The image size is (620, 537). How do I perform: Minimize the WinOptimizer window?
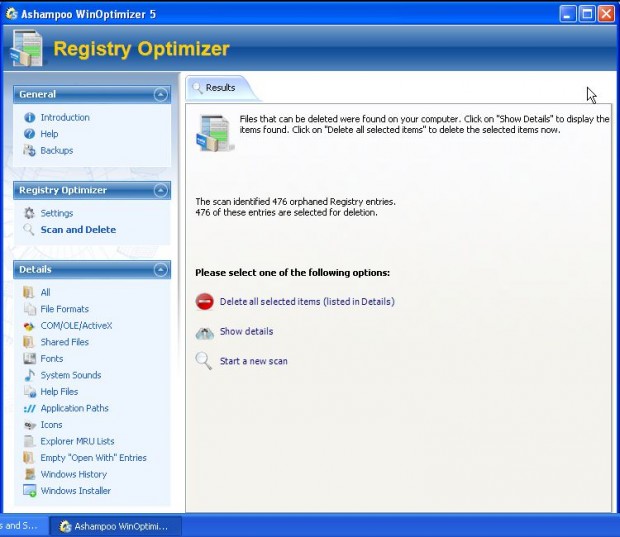(x=568, y=14)
